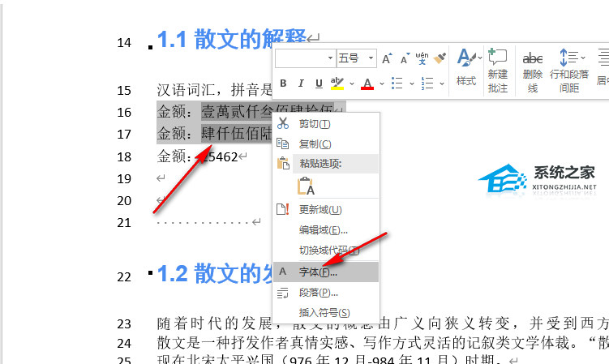Click the line number 19 paragraph mark
Viewport: 609px width, 364px height.
click(x=161, y=178)
